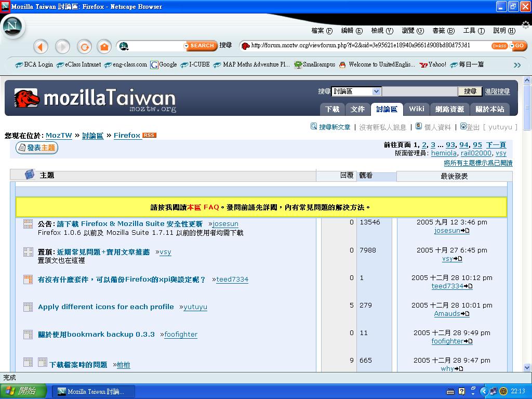The height and width of the screenshot is (399, 532).
Task: Click the orange SEARCH button
Action: tap(202, 46)
